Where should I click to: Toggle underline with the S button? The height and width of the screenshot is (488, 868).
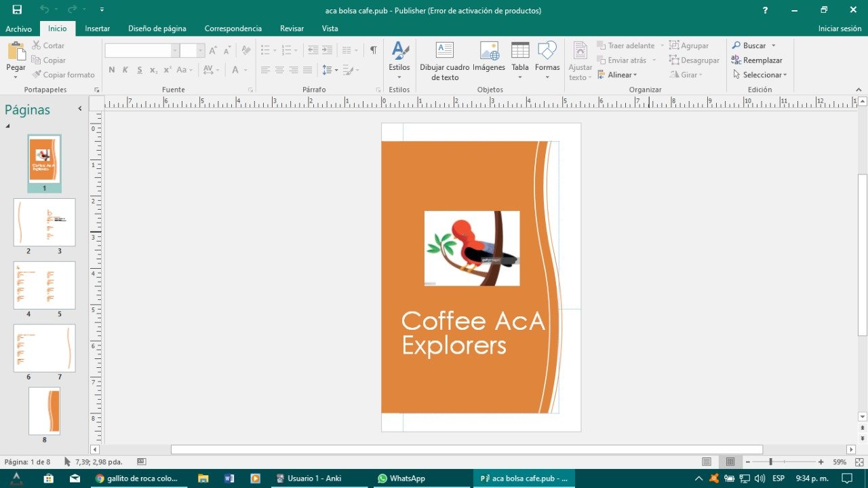pyautogui.click(x=138, y=69)
